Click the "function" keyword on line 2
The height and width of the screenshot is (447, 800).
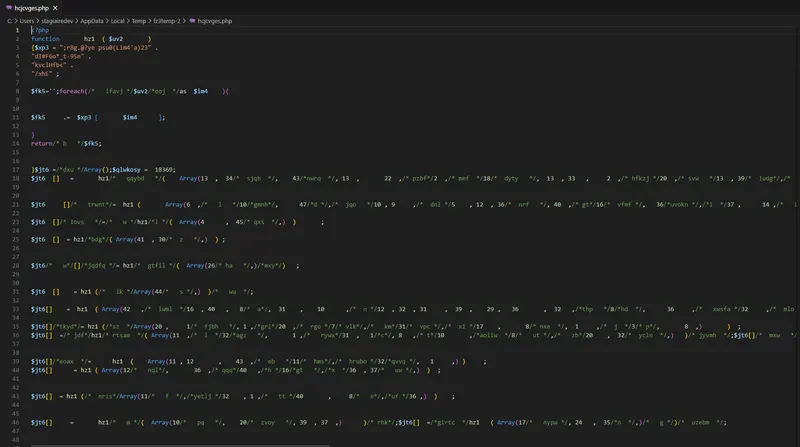45,39
